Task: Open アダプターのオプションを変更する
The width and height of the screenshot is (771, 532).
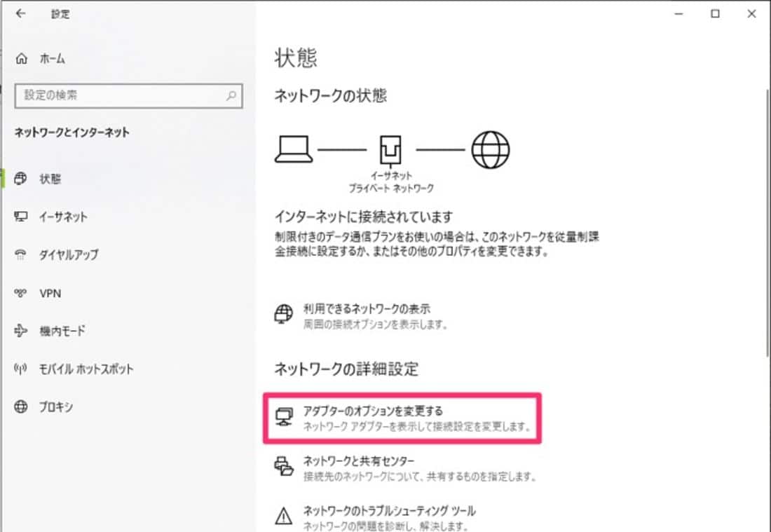Action: click(x=373, y=411)
